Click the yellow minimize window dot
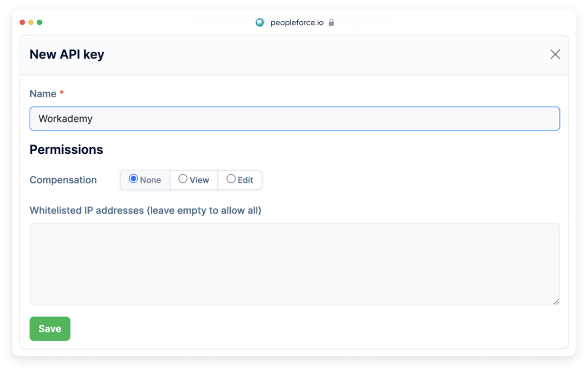Image resolution: width=588 pixels, height=372 pixels. (31, 22)
